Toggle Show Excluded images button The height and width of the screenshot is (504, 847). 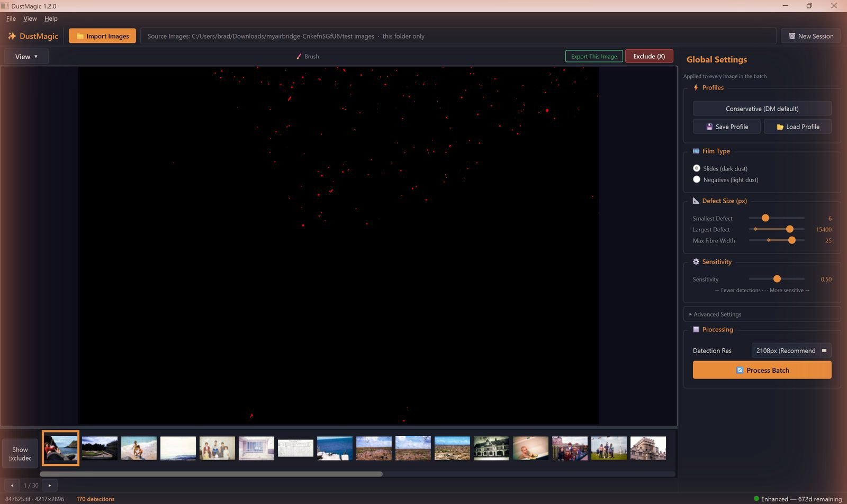pos(20,454)
